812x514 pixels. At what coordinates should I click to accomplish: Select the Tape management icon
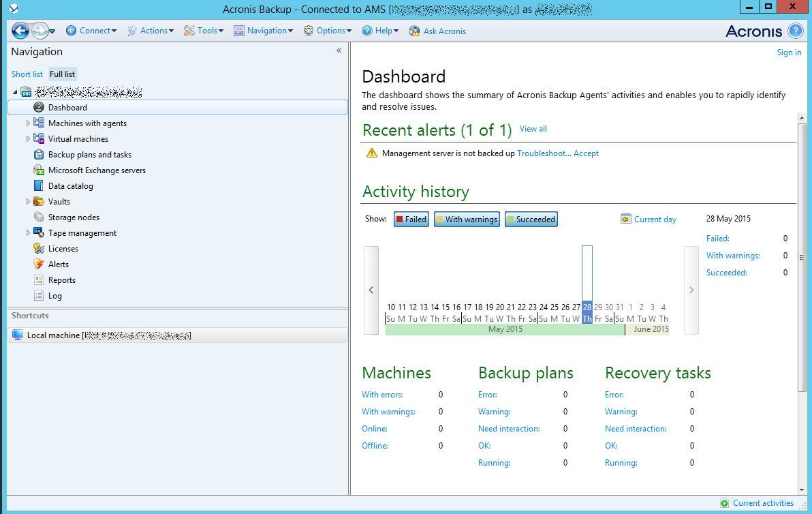click(39, 232)
